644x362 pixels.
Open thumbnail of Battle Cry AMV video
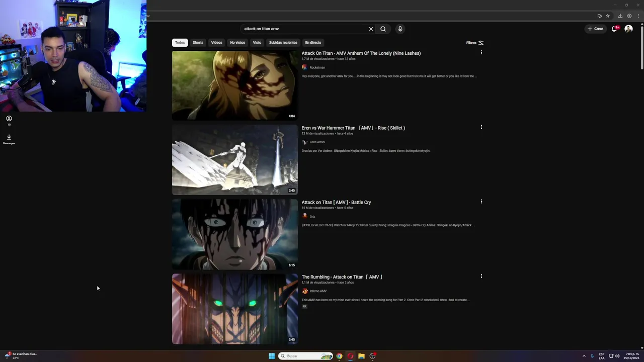(x=235, y=234)
